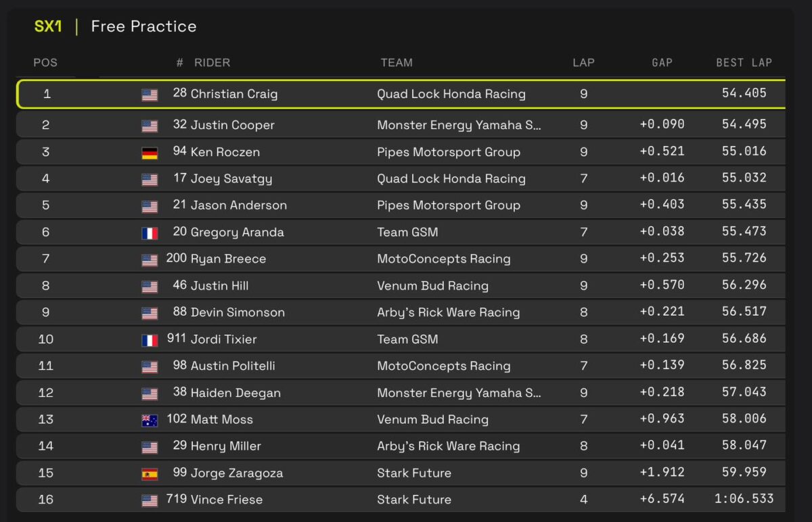Screen dimensions: 812x522
Task: Click the Spanish flag beside Jorge Zaragoza
Action: [150, 474]
